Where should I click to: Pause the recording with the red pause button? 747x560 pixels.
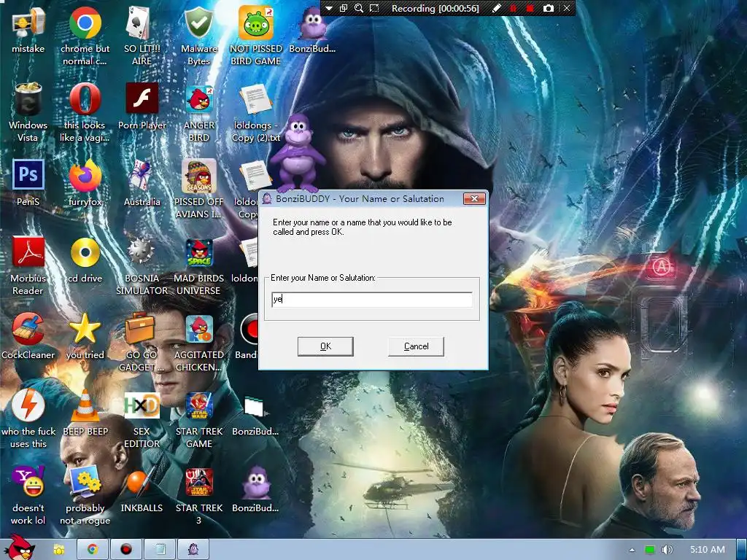pyautogui.click(x=514, y=8)
